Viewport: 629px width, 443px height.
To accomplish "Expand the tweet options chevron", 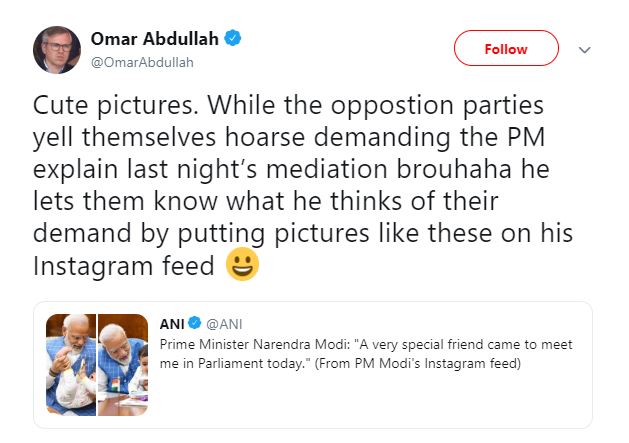I will click(586, 49).
